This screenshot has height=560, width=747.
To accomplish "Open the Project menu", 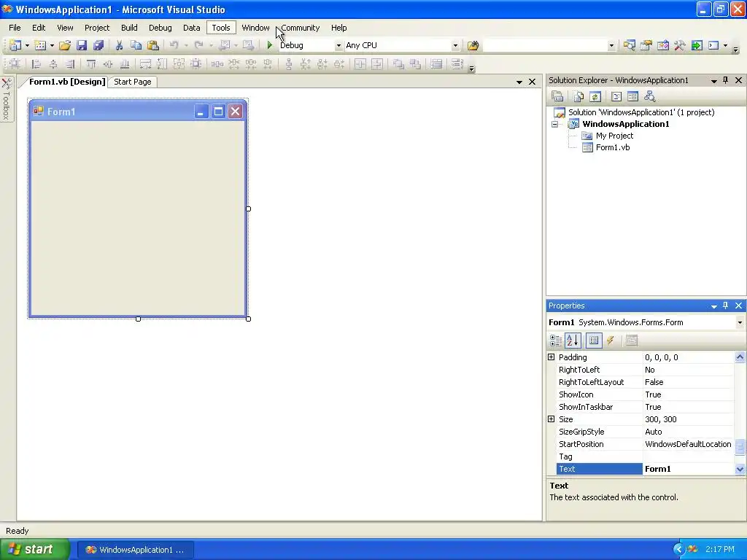I will [x=97, y=28].
